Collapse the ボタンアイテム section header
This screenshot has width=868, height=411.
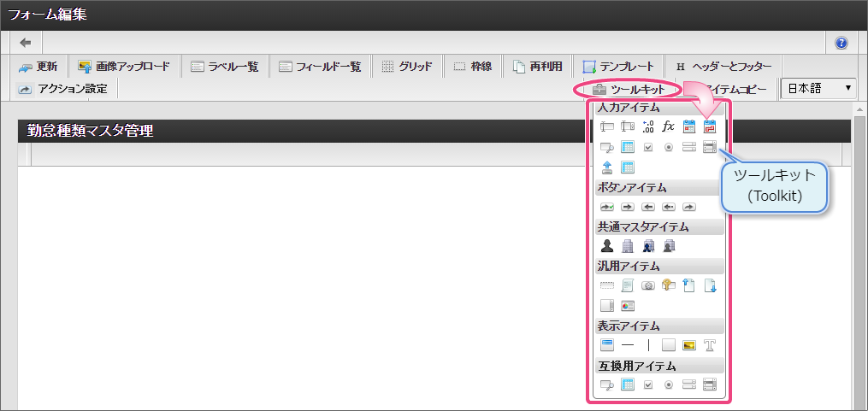(x=660, y=188)
